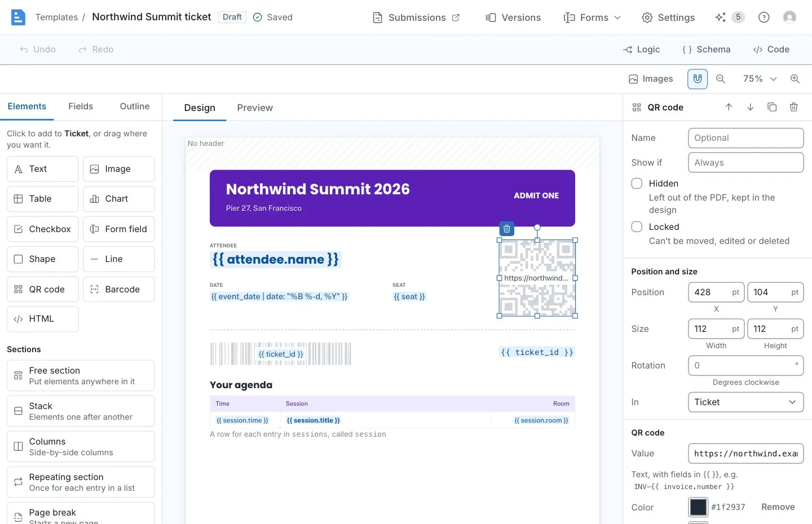Open the 75% zoom level dropdown
812x524 pixels.
[x=760, y=79]
